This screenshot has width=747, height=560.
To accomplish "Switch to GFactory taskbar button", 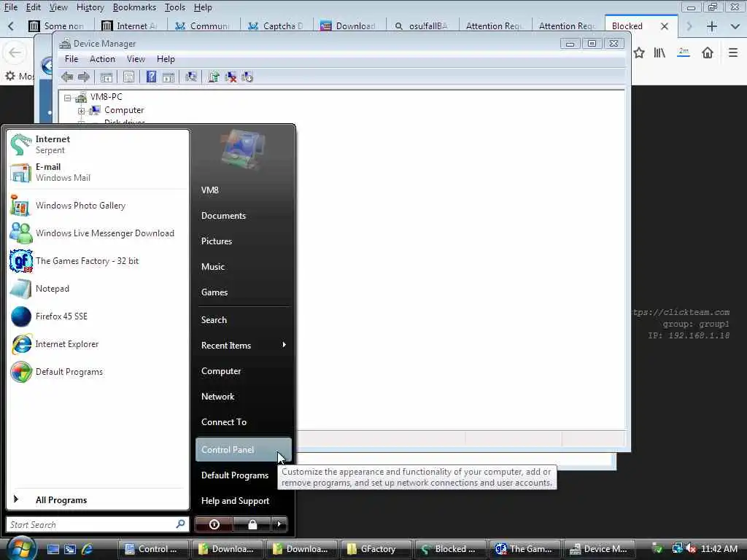I will [x=376, y=549].
